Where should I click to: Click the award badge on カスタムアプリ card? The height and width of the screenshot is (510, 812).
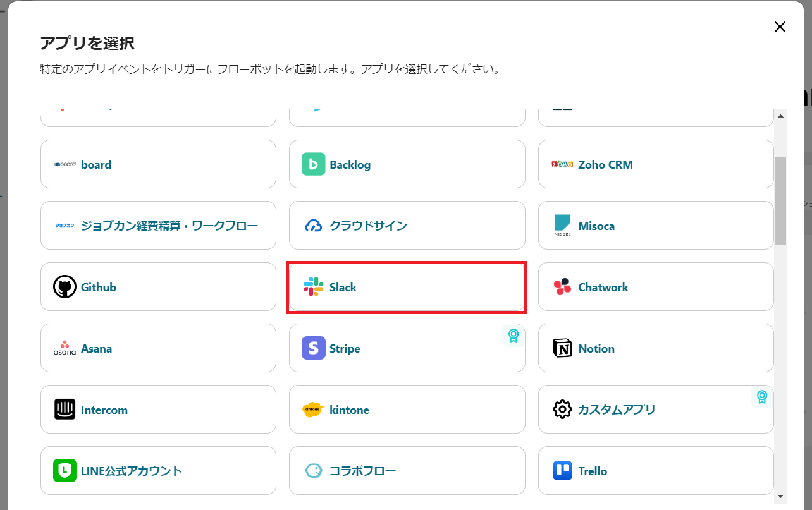(x=762, y=397)
